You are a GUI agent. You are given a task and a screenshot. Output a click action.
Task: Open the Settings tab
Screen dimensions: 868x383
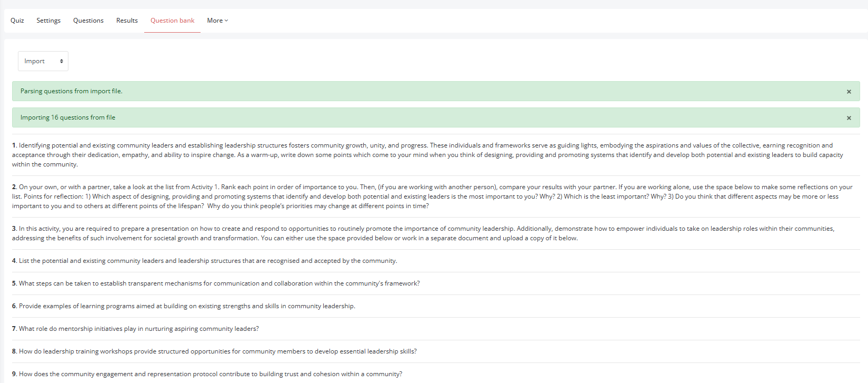point(48,21)
